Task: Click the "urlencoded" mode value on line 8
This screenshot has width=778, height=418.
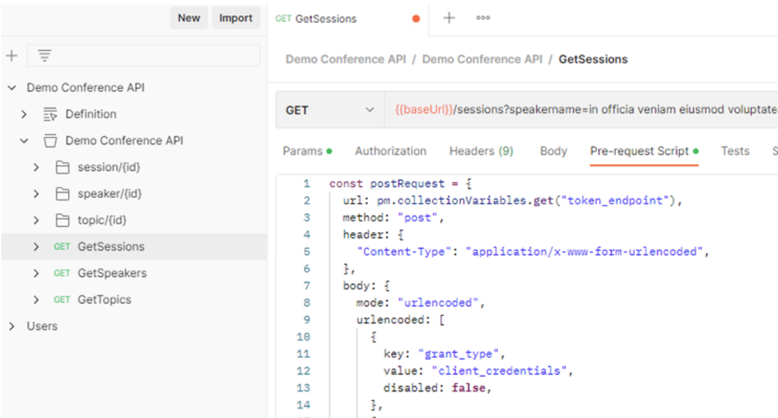Action: coord(438,303)
